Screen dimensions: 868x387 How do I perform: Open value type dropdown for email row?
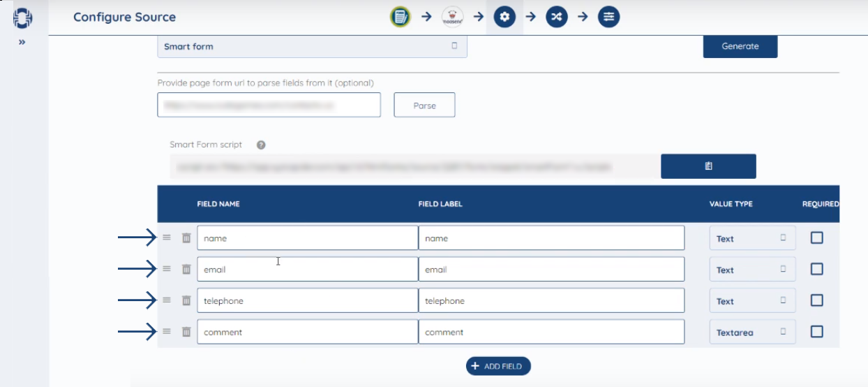click(x=752, y=270)
